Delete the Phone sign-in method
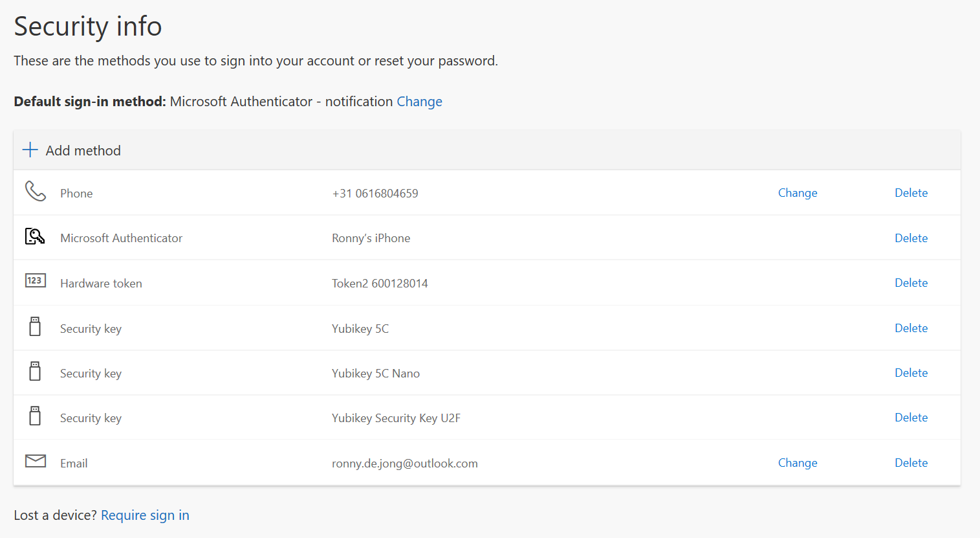980x538 pixels. pos(911,193)
